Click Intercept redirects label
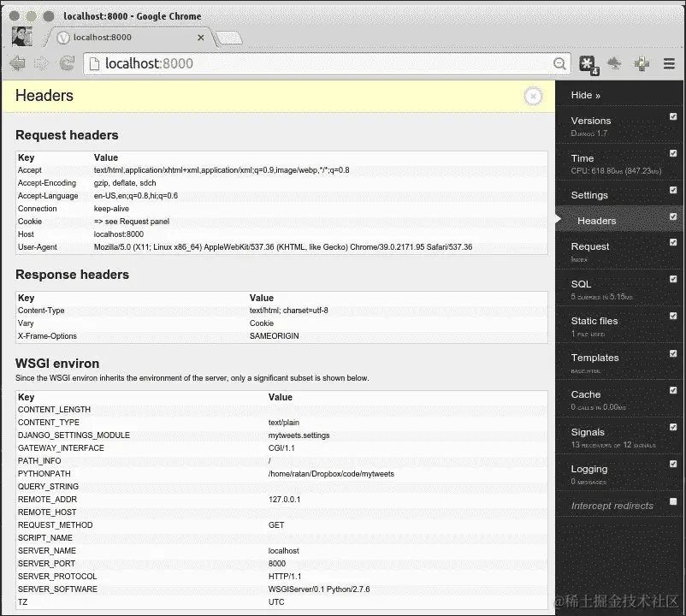 pos(612,506)
